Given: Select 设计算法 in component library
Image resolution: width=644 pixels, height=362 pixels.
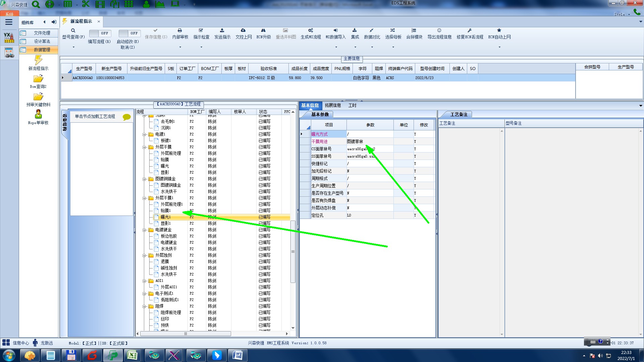Looking at the screenshot, I should pyautogui.click(x=39, y=41).
